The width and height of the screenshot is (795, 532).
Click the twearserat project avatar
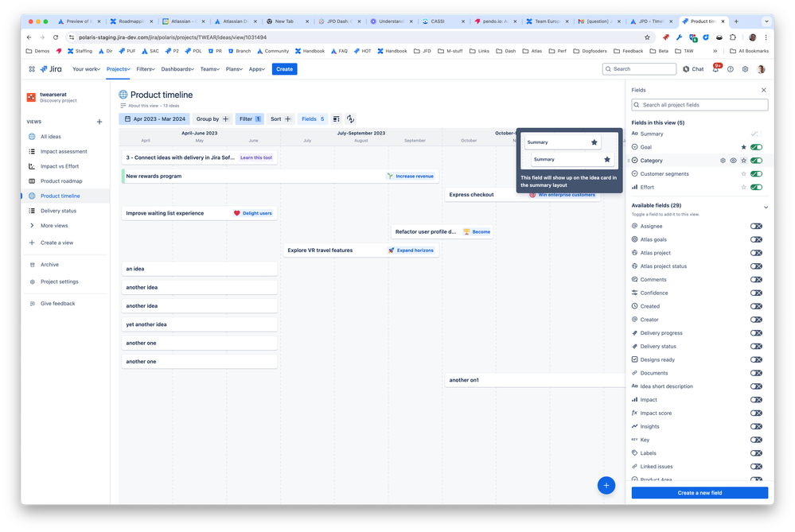[x=32, y=97]
